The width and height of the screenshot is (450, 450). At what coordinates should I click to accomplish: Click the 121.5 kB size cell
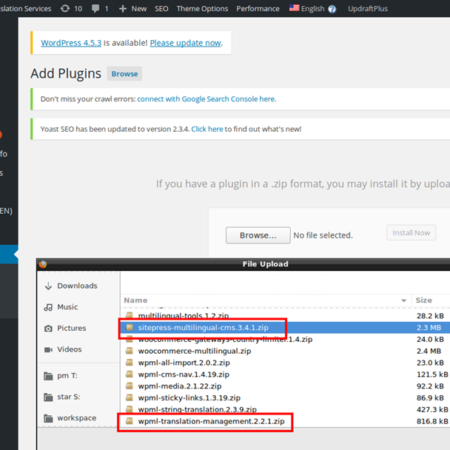pyautogui.click(x=432, y=374)
